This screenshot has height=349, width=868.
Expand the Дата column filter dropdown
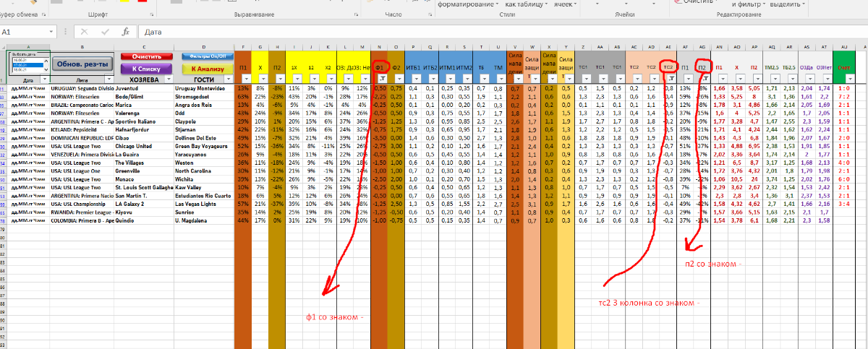click(x=43, y=79)
